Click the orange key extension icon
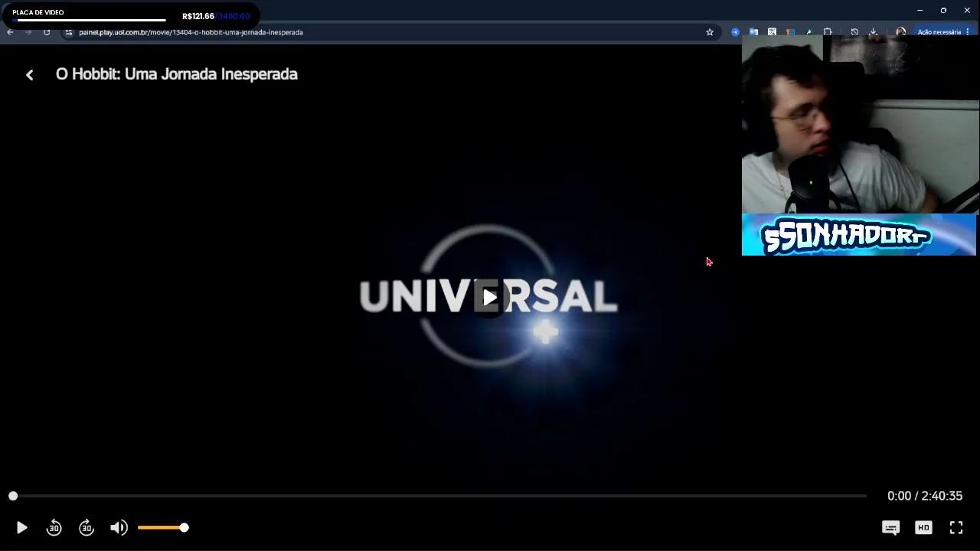 click(790, 32)
